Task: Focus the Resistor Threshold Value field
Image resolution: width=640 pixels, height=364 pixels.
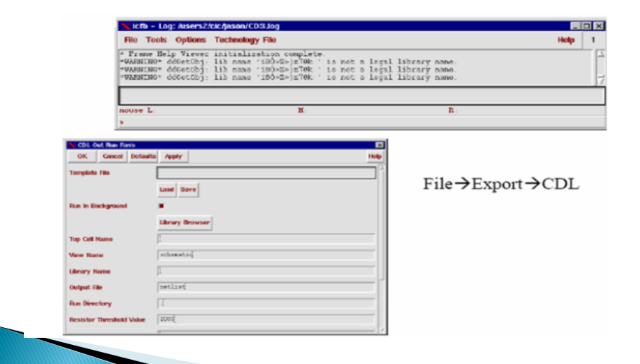Action: (266, 319)
